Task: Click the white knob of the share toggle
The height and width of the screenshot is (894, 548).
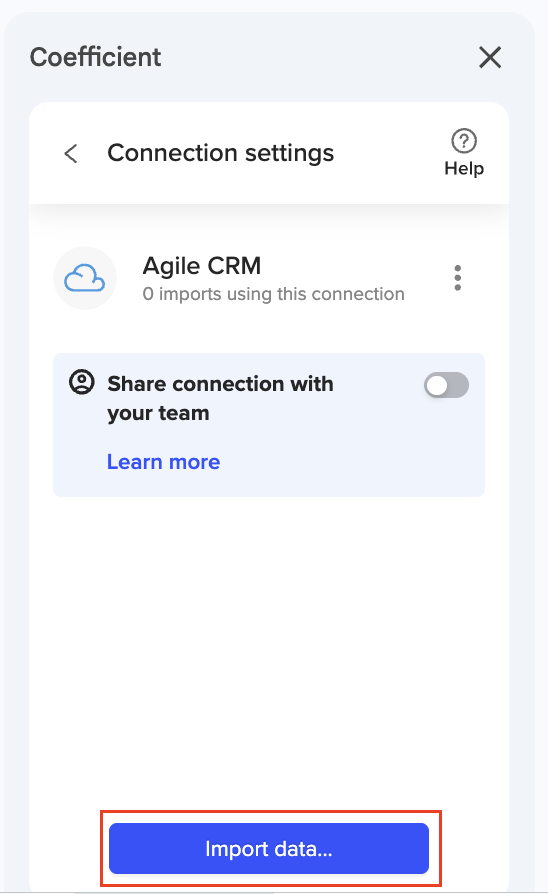Action: pyautogui.click(x=437, y=386)
